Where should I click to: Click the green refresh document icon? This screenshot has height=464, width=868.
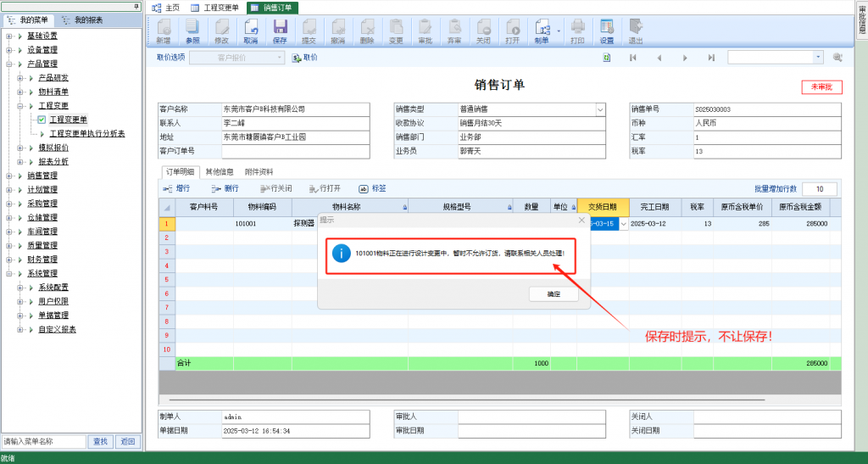pos(607,58)
